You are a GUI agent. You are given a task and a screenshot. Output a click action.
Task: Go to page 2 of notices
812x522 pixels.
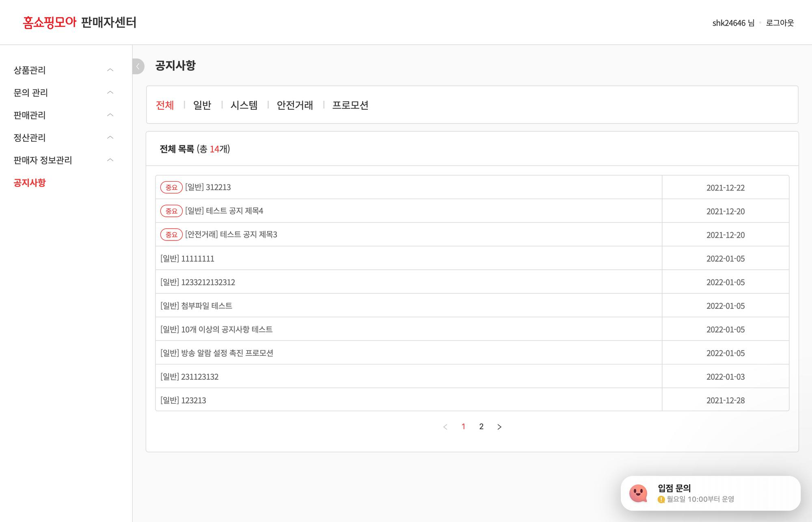pos(481,427)
